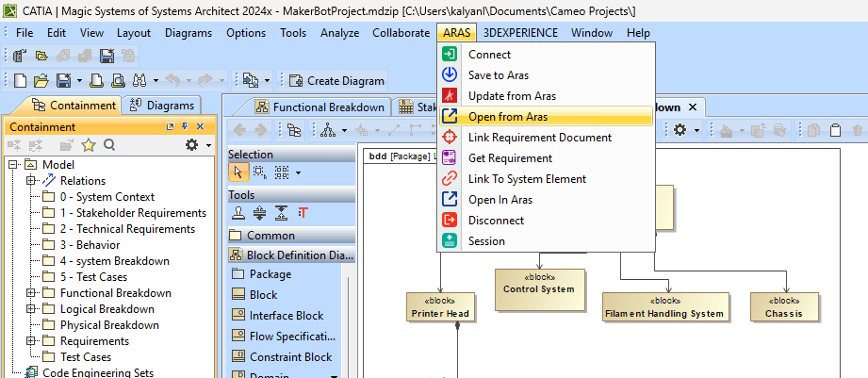868x378 pixels.
Task: Toggle the pin auto-hide icon of Containment panel
Action: point(186,126)
